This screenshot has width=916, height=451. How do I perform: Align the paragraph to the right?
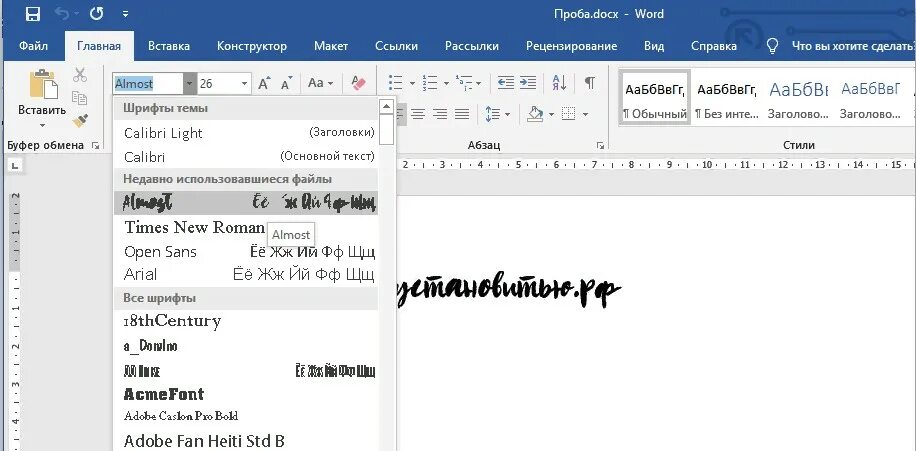point(440,114)
